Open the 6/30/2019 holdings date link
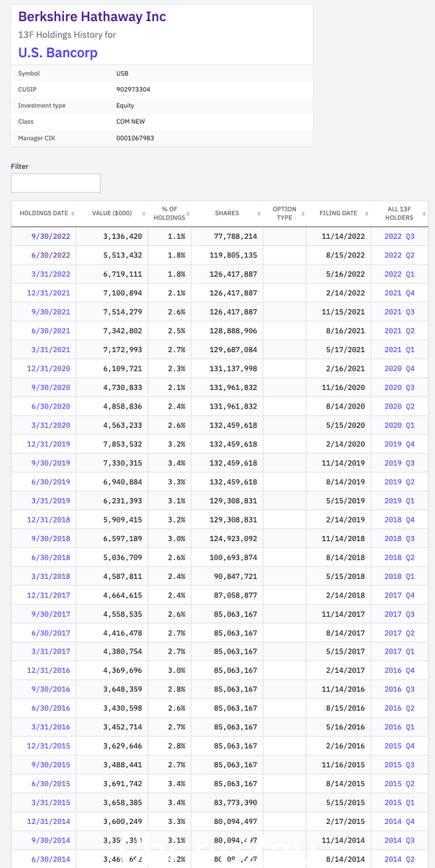435x868 pixels. coord(50,482)
